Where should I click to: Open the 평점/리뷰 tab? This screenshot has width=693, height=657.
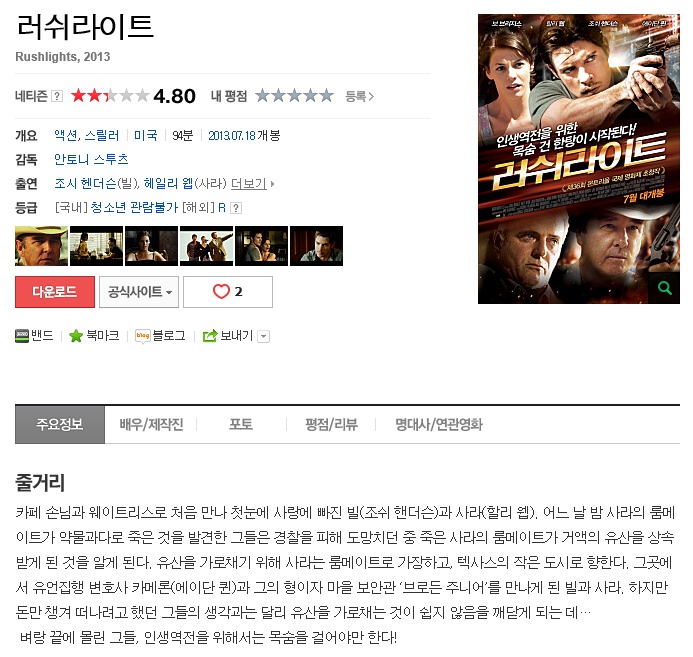pos(331,425)
